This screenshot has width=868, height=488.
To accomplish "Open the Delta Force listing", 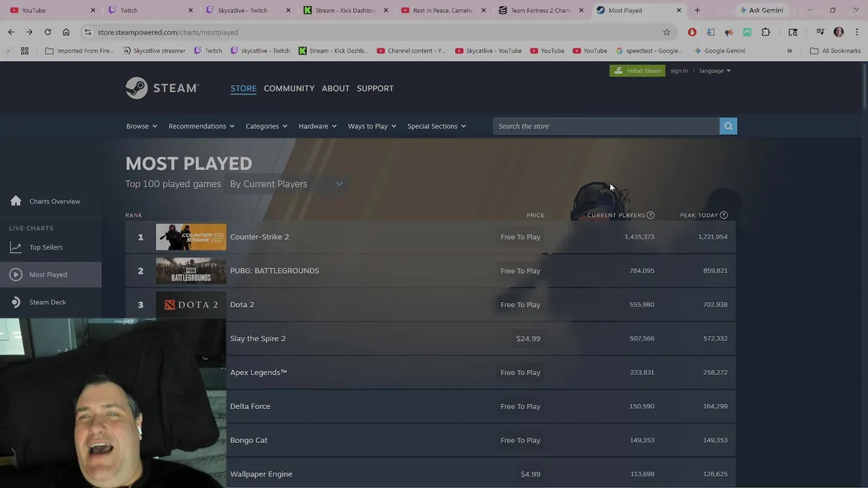I will click(x=481, y=406).
